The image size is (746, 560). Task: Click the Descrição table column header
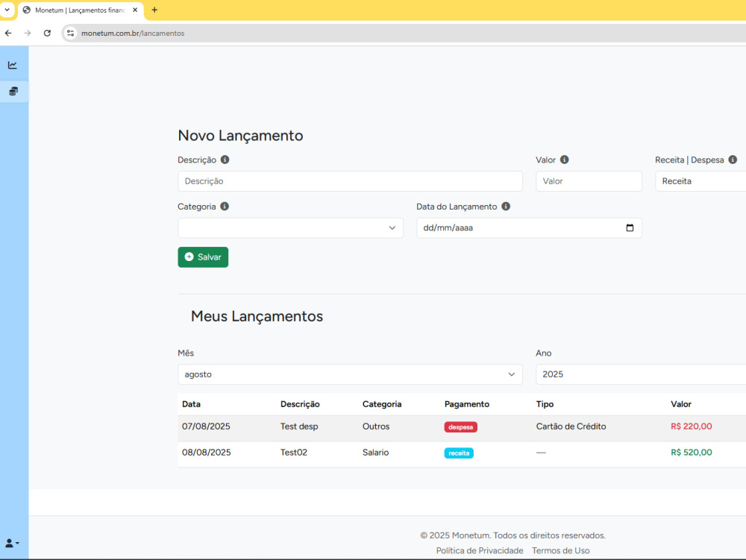click(300, 404)
